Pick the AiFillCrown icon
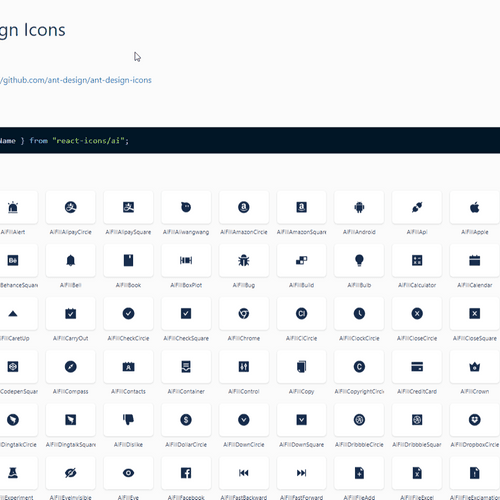Image resolution: width=500 pixels, height=500 pixels. (475, 367)
